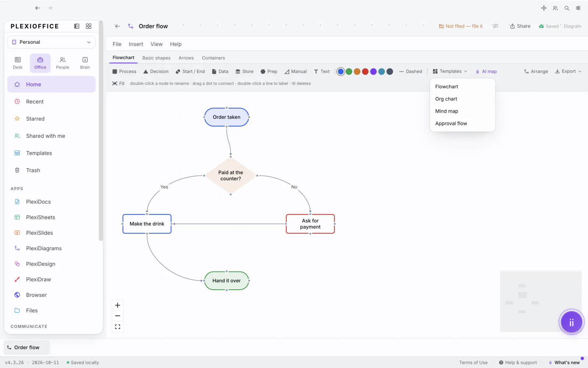The height and width of the screenshot is (368, 588).
Task: Open Help & support link
Action: pos(518,362)
